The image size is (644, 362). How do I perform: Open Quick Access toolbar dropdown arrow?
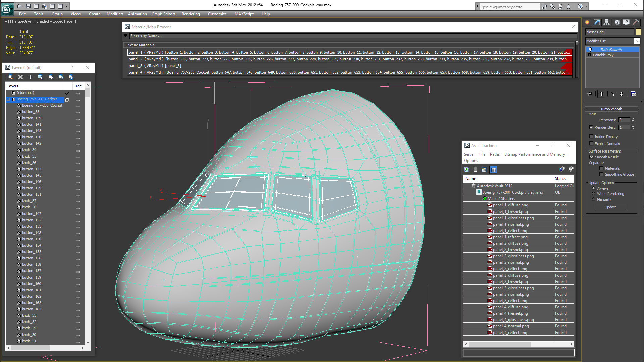tap(67, 6)
